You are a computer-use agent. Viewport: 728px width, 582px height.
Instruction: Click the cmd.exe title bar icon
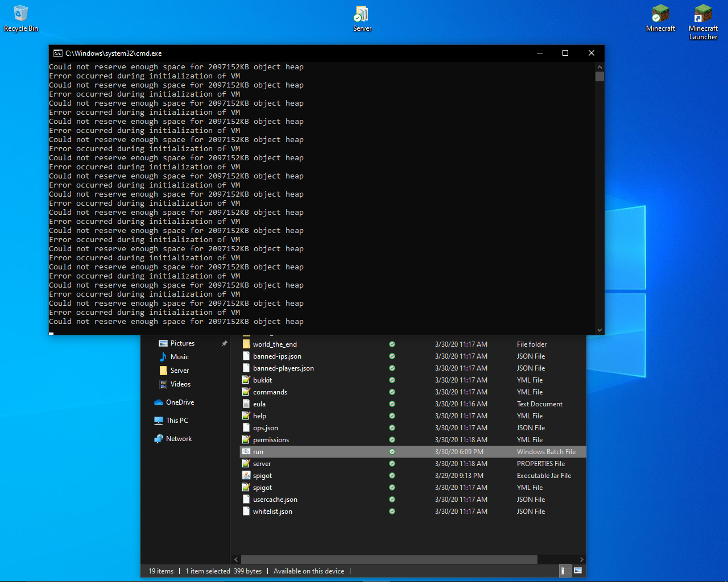[57, 53]
